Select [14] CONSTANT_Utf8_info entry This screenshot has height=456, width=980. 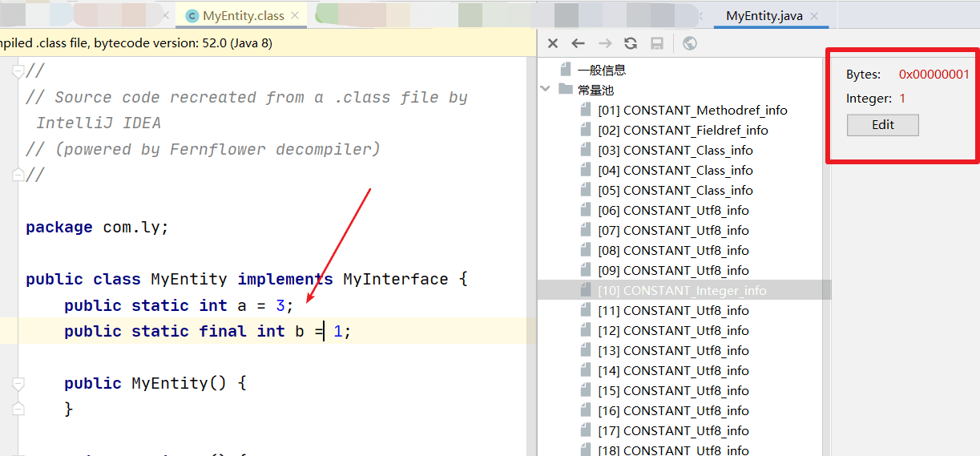pyautogui.click(x=673, y=371)
